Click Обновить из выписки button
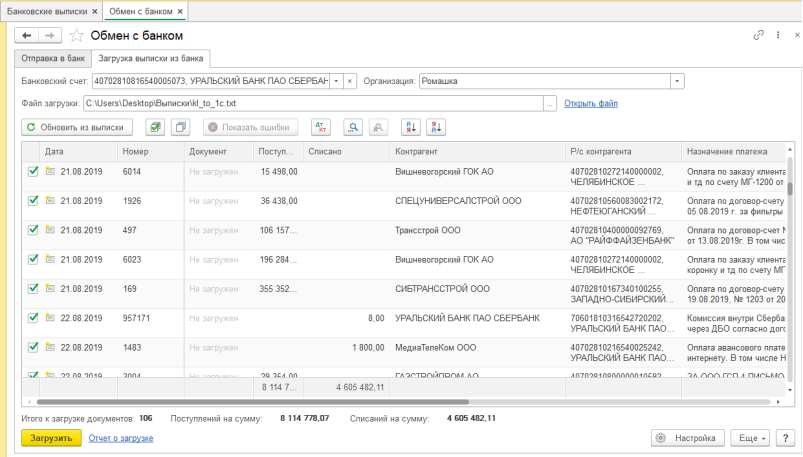The image size is (803, 457). pyautogui.click(x=77, y=127)
